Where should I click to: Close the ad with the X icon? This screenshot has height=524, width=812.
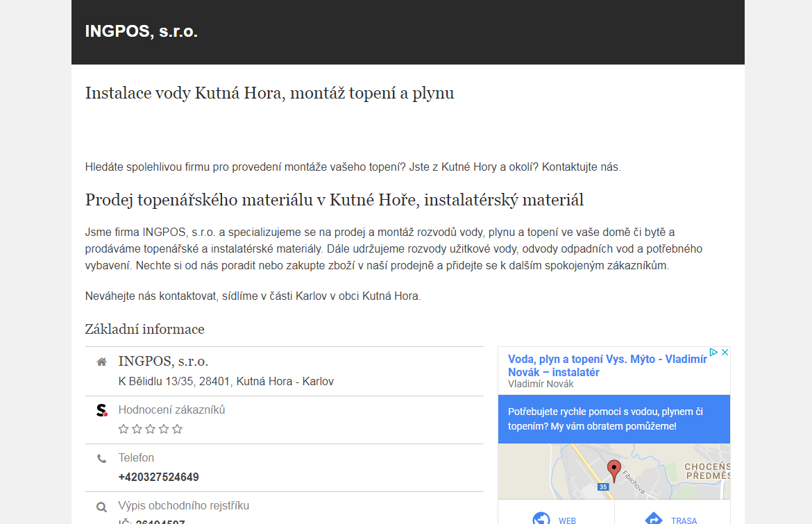tap(725, 352)
